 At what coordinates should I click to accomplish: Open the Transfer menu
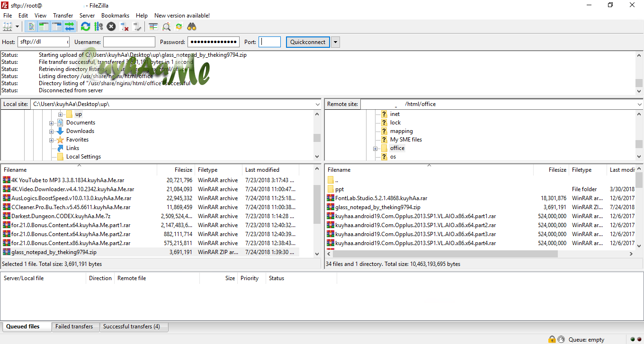click(63, 15)
